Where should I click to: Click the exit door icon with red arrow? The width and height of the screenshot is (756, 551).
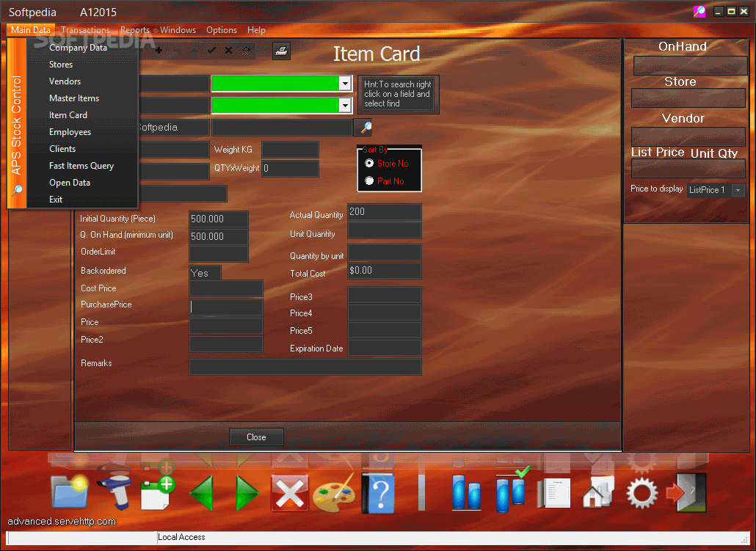tap(686, 492)
